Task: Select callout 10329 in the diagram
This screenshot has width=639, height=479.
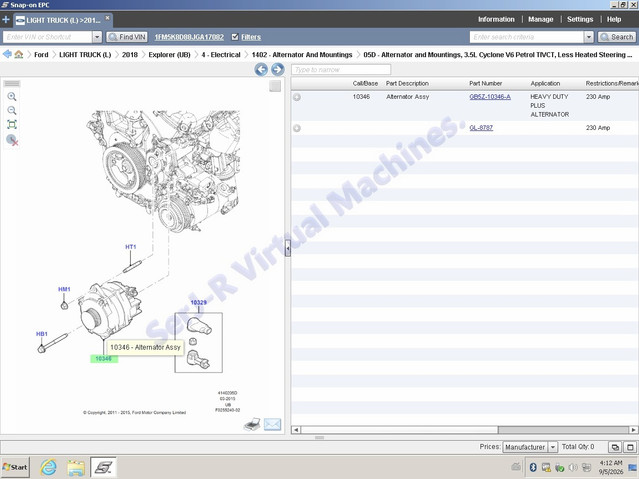Action: (x=198, y=302)
